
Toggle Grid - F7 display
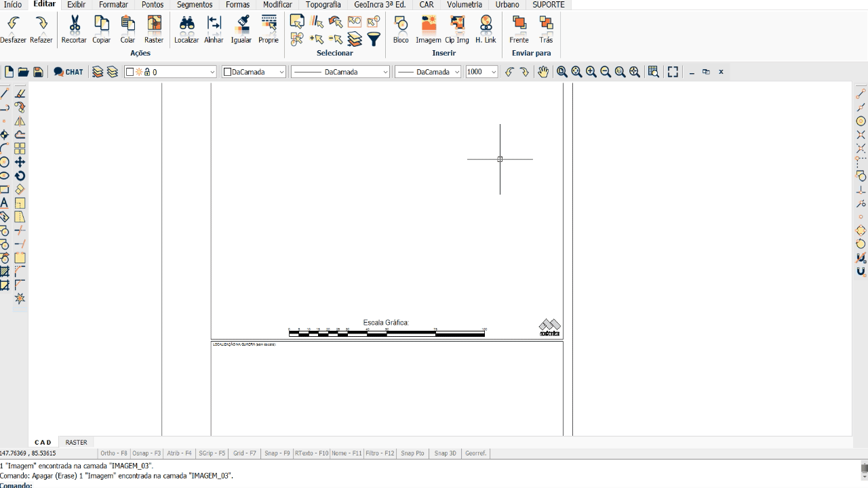pos(245,453)
